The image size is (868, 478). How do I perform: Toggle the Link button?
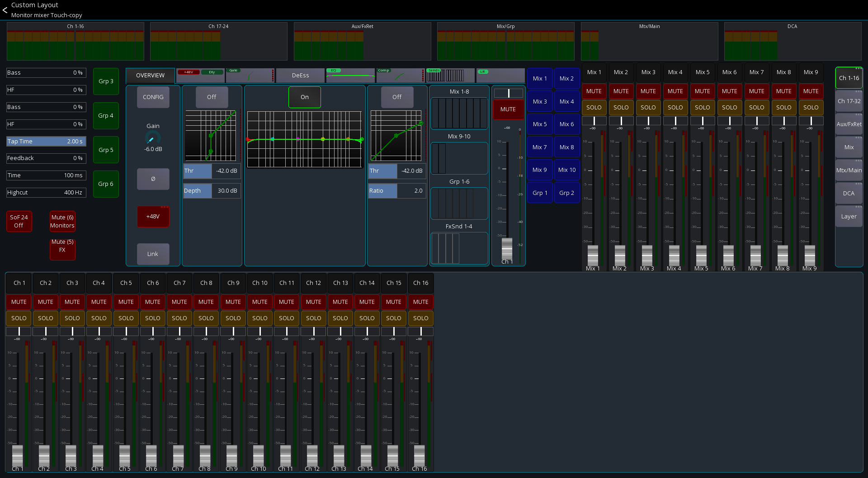point(153,254)
